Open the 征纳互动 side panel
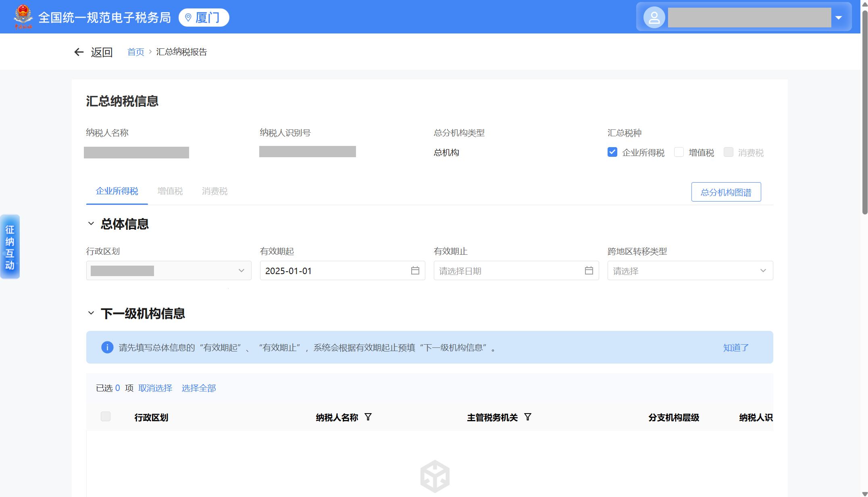The height and width of the screenshot is (497, 868). tap(10, 247)
